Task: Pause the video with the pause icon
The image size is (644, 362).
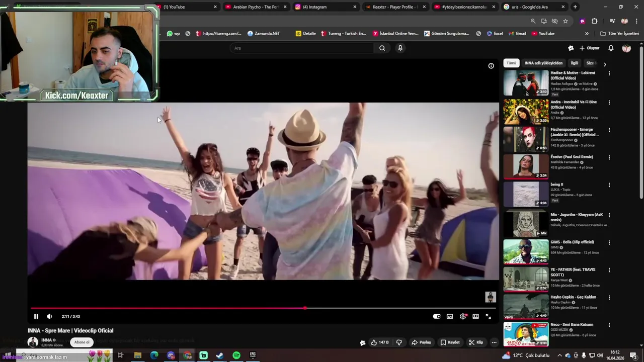Action: coord(36,316)
